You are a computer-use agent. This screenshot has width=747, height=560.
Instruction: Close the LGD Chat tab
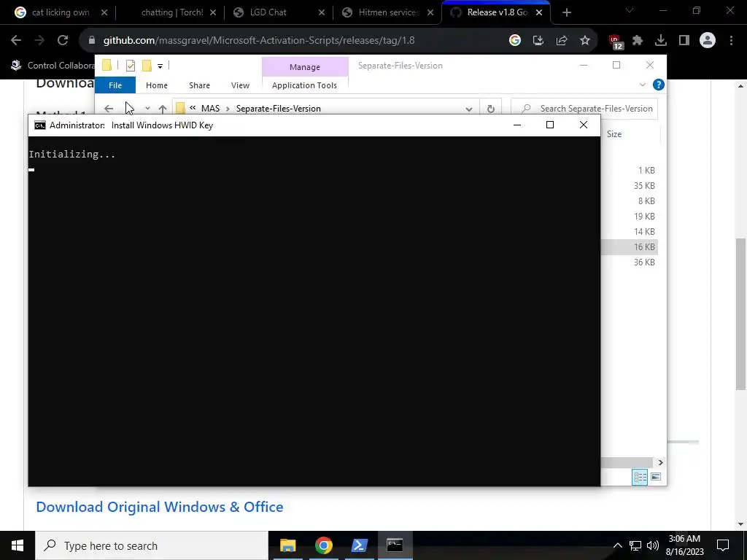pos(322,13)
